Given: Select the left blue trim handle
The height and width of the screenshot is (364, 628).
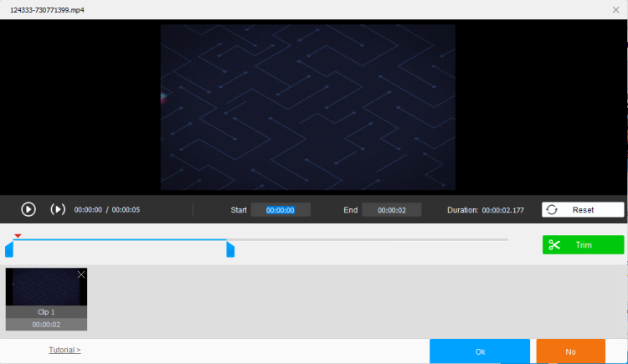Looking at the screenshot, I should click(9, 249).
